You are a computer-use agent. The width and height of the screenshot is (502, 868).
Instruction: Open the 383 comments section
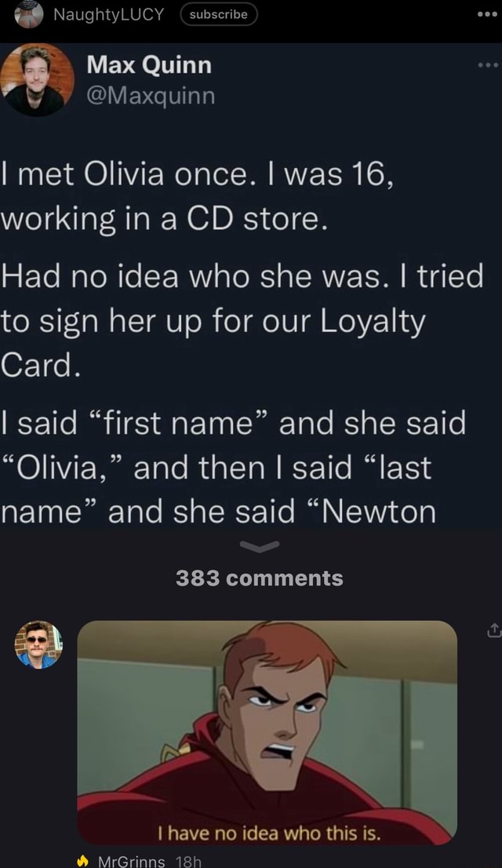point(260,578)
